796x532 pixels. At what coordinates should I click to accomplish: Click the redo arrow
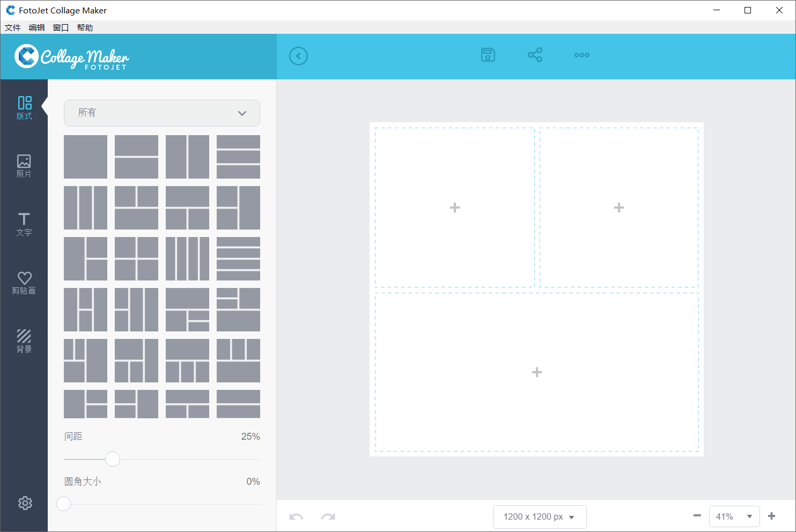328,517
